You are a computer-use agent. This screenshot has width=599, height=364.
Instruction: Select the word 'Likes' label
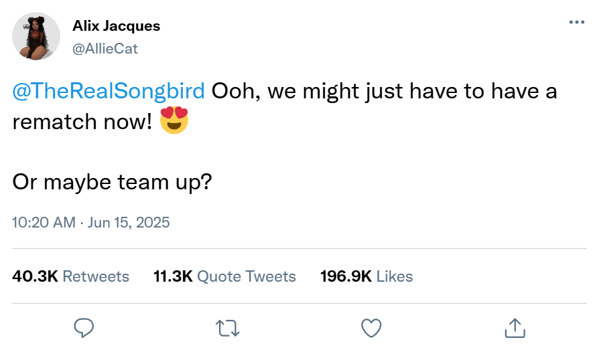tap(395, 276)
